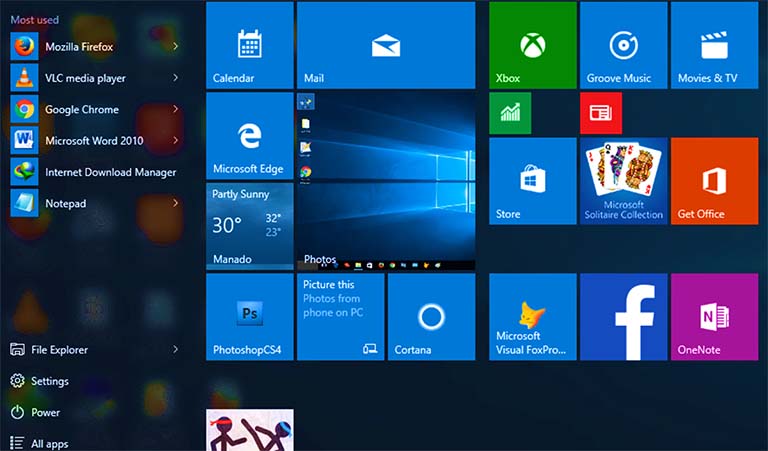This screenshot has width=768, height=451.
Task: Open the Movies & TV tile
Action: click(715, 45)
